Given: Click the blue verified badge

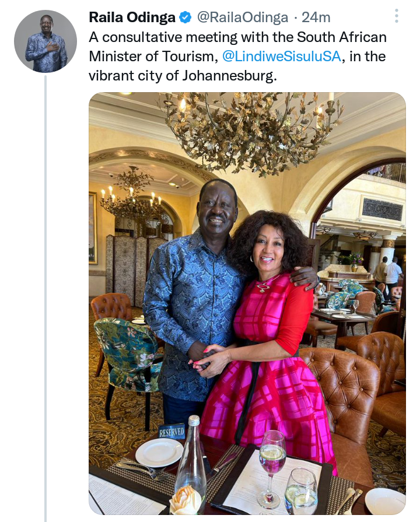Looking at the screenshot, I should [x=185, y=17].
